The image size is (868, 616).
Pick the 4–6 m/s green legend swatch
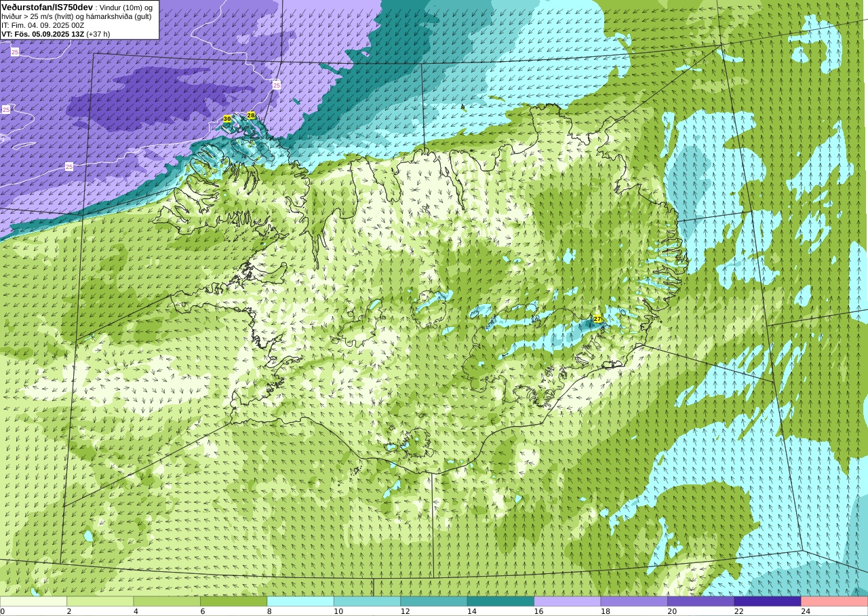167,601
